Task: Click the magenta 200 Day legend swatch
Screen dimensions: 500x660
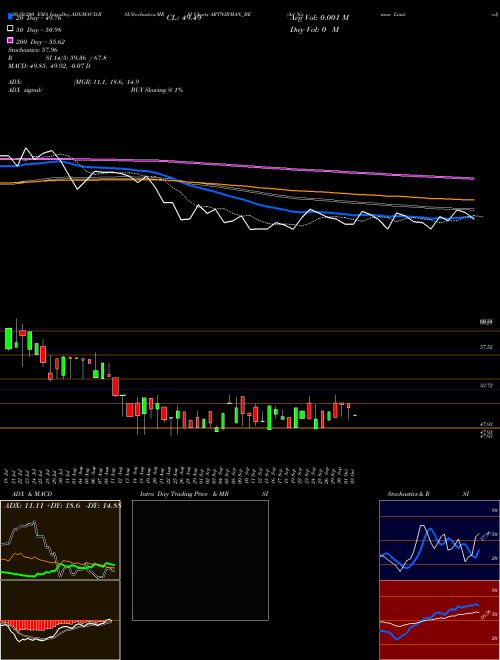Action: [x=10, y=40]
